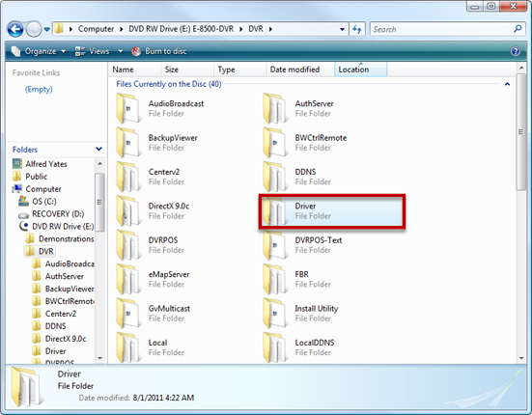Select the LocalDDNS folder icon

pyautogui.click(x=274, y=347)
